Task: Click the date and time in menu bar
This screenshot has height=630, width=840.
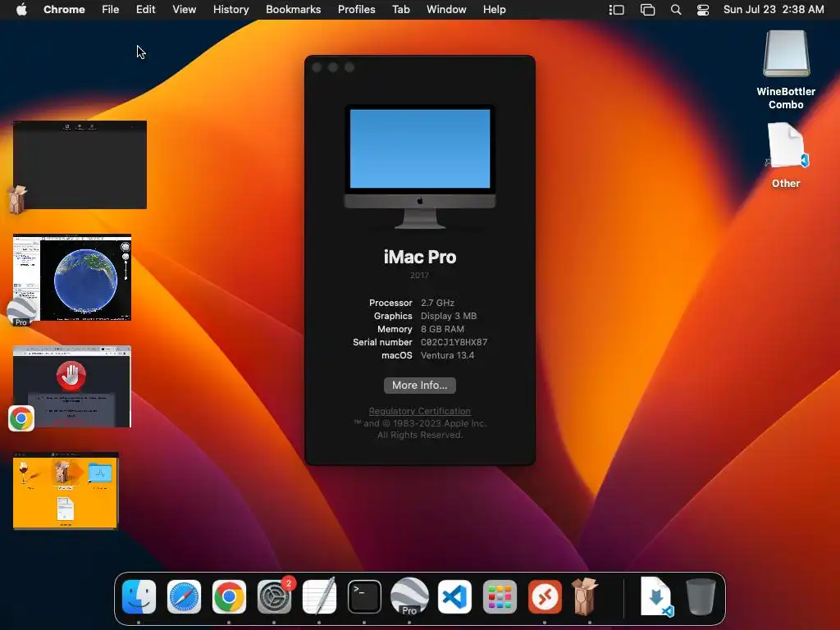Action: [x=774, y=10]
